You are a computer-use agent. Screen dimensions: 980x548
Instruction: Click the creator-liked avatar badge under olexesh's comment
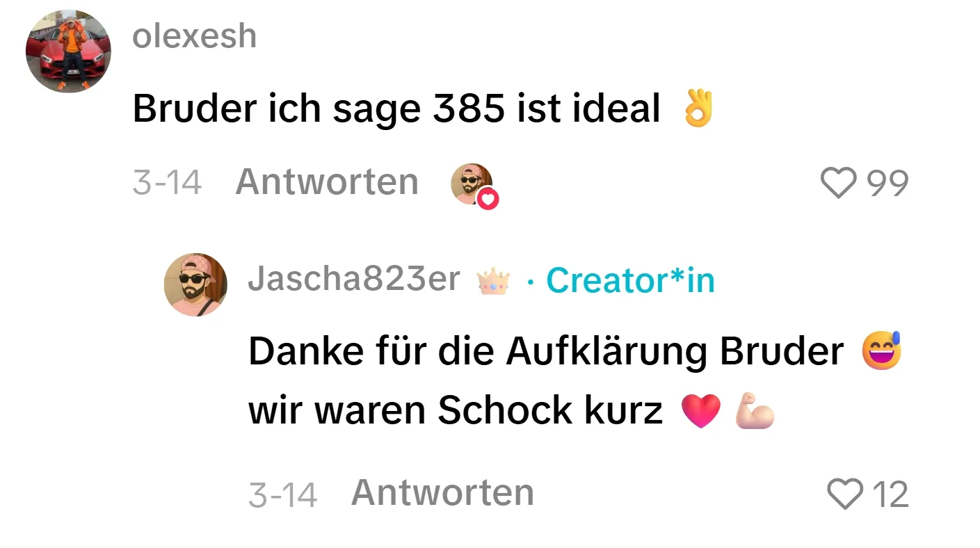474,185
